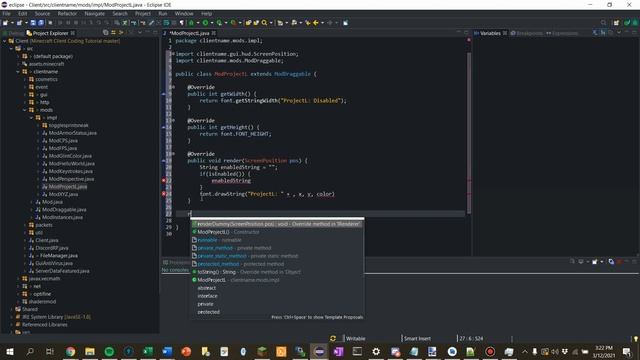This screenshot has width=640, height=360.
Task: Collapse the mods package node
Action: coord(24,110)
